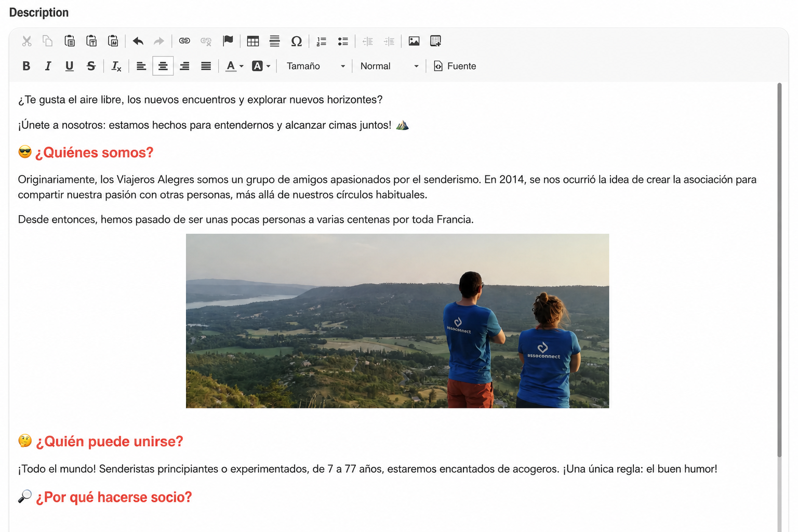Click the Unlink icon
This screenshot has height=532, width=798.
click(206, 41)
